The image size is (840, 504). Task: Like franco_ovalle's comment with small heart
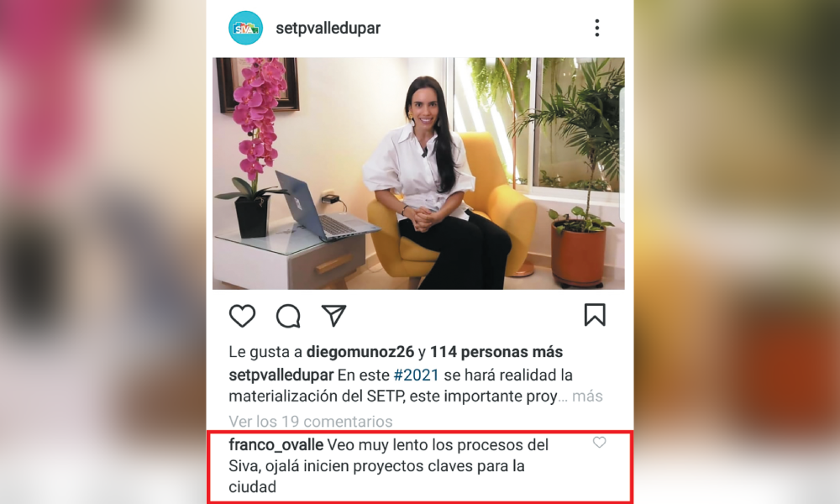pos(599,443)
